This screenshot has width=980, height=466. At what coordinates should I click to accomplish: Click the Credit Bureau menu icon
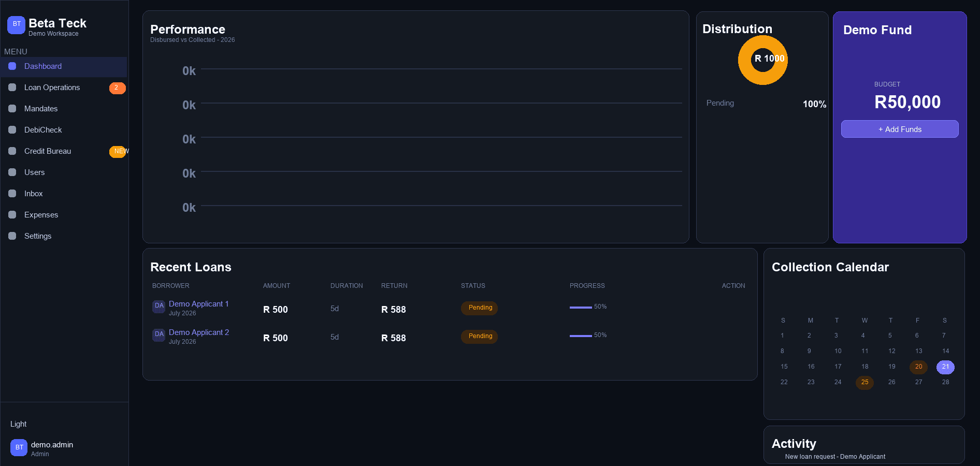pos(12,151)
